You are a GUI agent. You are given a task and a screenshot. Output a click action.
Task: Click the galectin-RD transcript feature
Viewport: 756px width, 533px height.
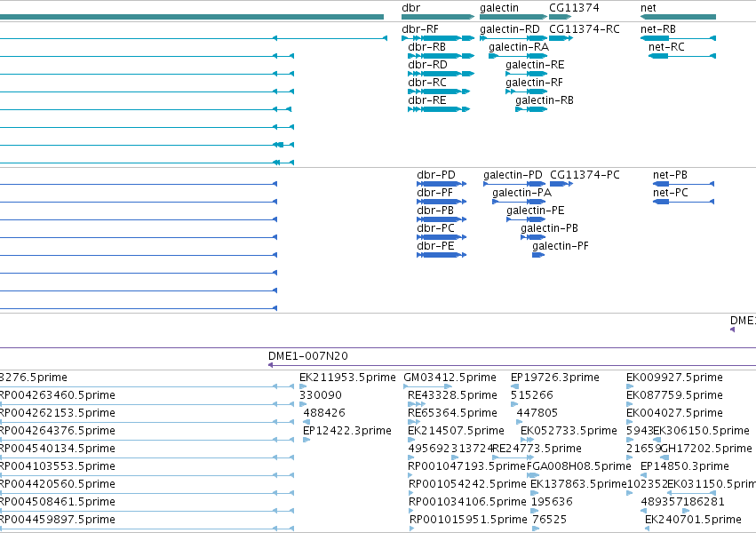point(513,38)
